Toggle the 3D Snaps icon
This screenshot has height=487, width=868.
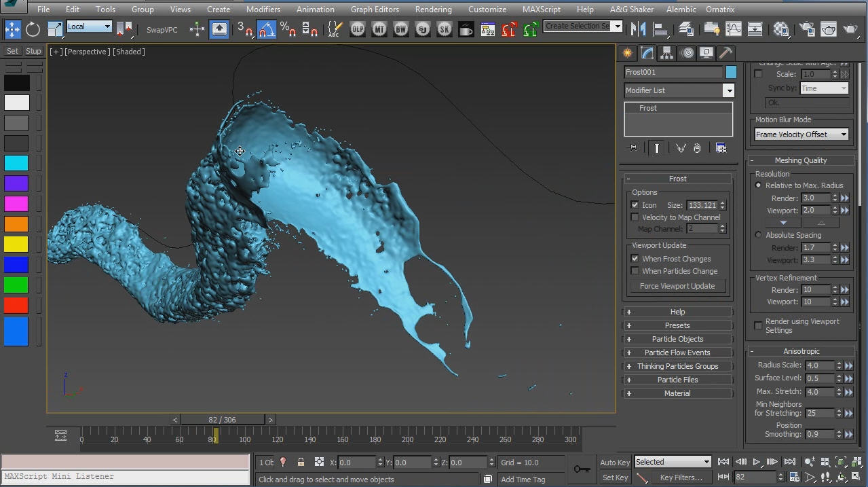point(245,29)
